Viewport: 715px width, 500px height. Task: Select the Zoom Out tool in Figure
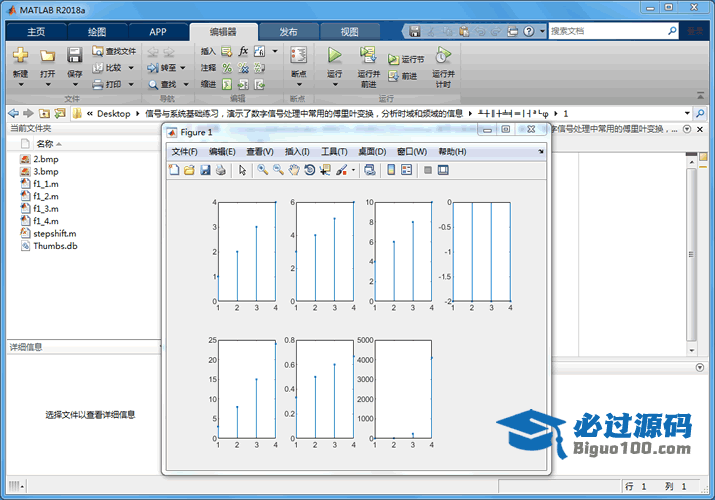[x=278, y=170]
